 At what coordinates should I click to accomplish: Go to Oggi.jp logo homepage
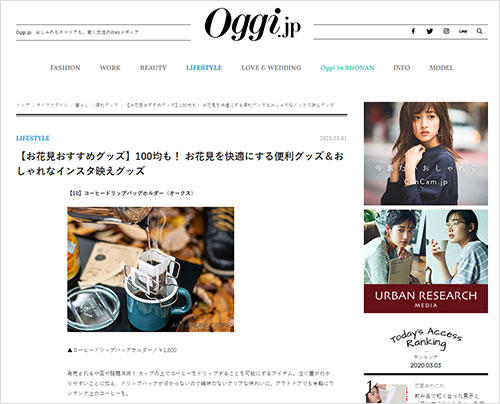coord(252,24)
